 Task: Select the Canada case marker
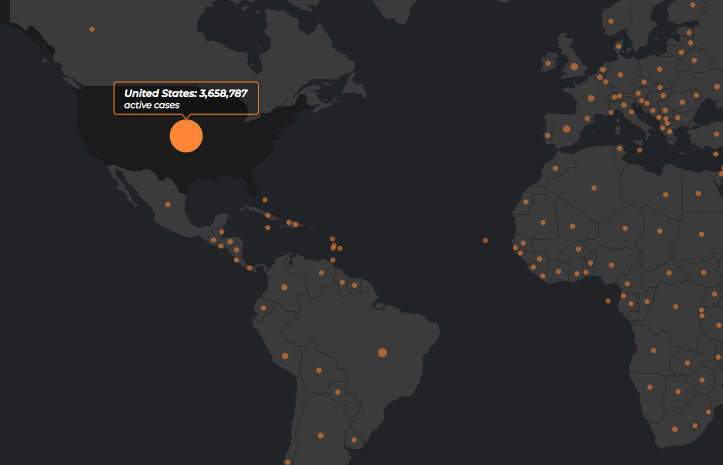[92, 30]
